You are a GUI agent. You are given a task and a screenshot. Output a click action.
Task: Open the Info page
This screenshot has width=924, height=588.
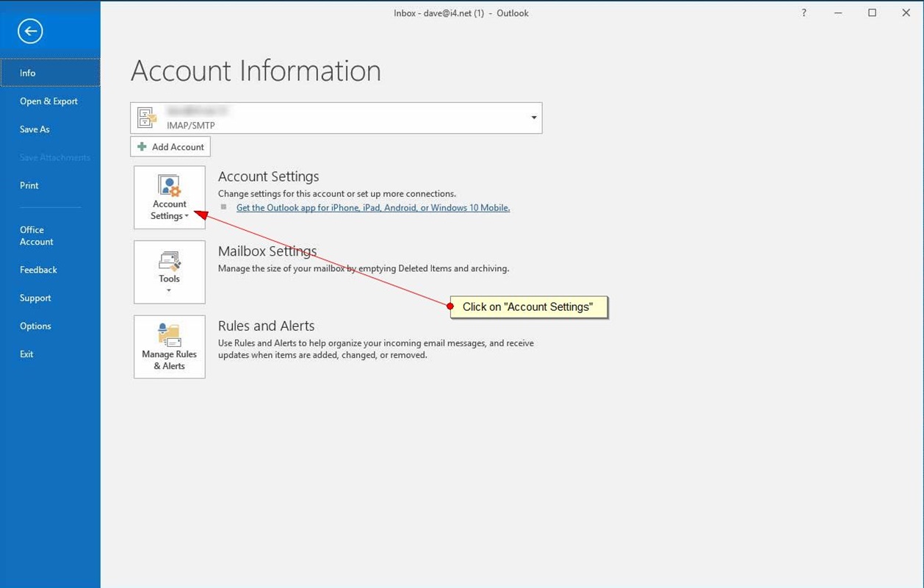coord(50,73)
